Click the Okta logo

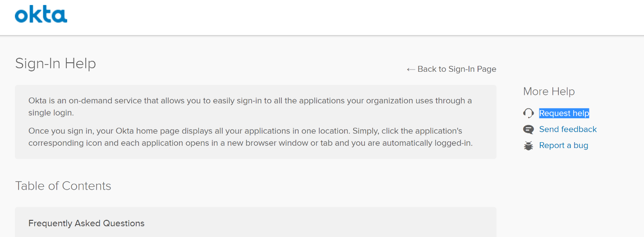[x=41, y=15]
